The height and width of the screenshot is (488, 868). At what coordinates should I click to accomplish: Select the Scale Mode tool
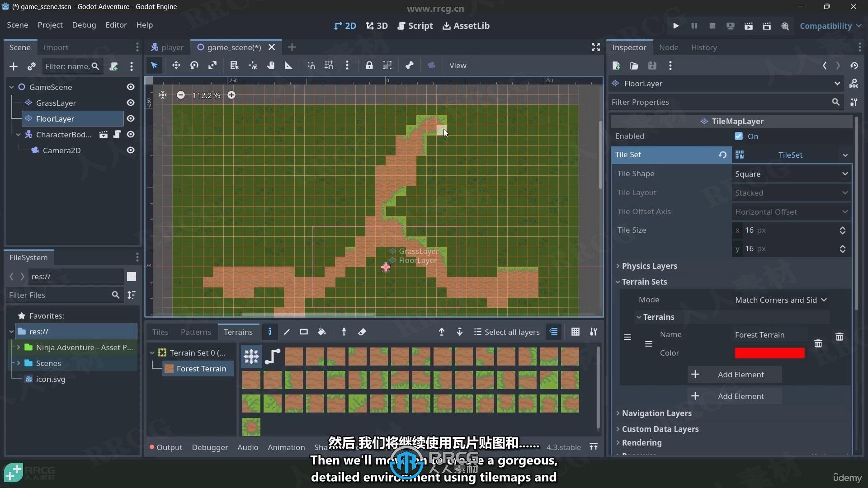click(212, 66)
